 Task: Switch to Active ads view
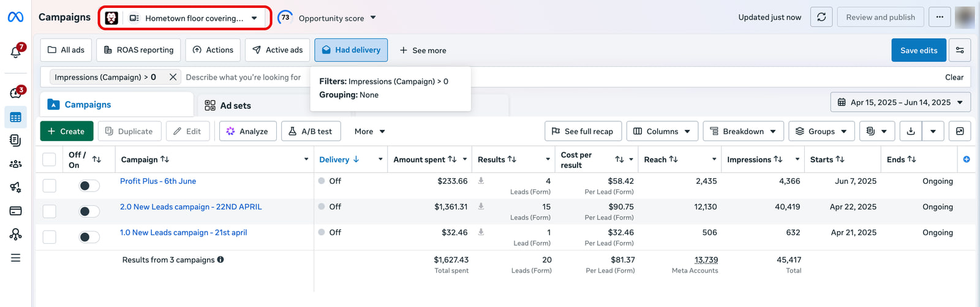(x=277, y=50)
